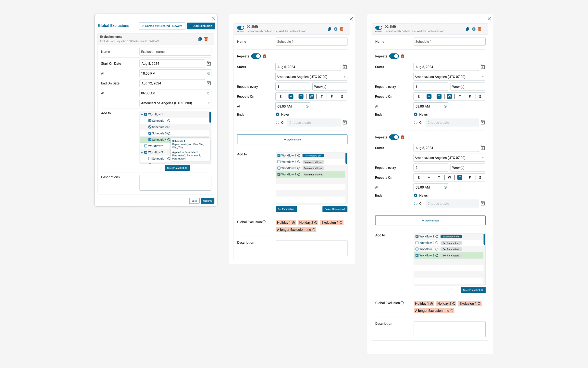Deselect Thursday in second rule of right panel
The height and width of the screenshot is (368, 588).
coord(460,178)
